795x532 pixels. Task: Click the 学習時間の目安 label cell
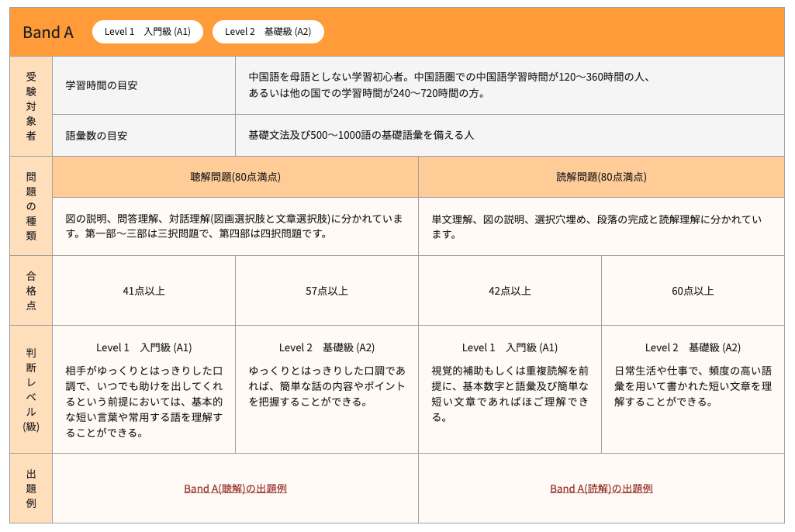pyautogui.click(x=102, y=85)
